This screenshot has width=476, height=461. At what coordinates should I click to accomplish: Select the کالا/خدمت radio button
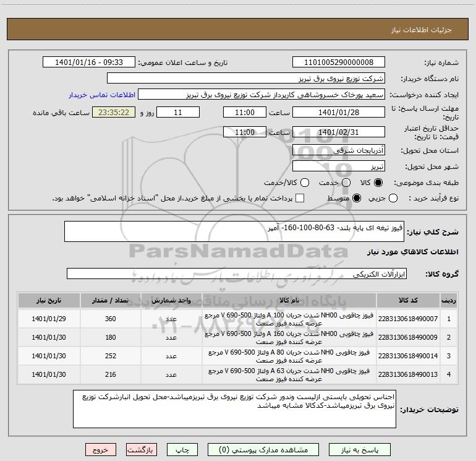tap(305, 183)
